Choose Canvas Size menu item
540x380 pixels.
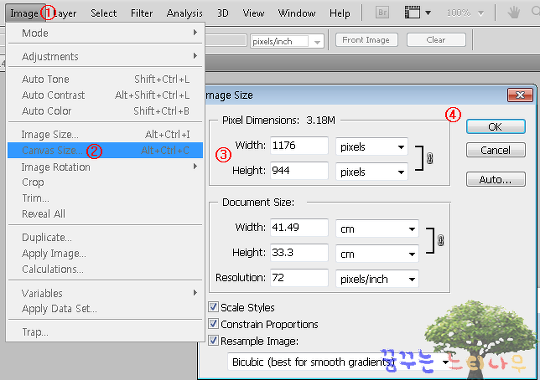[x=105, y=150]
